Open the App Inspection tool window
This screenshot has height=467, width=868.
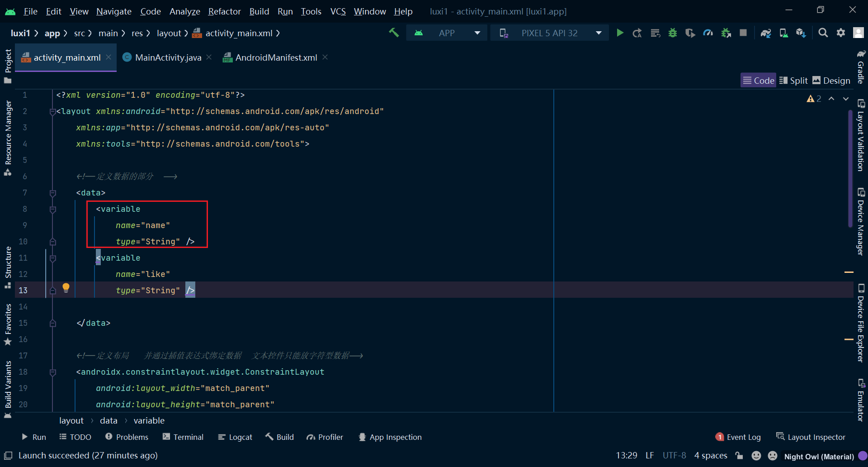pos(390,437)
